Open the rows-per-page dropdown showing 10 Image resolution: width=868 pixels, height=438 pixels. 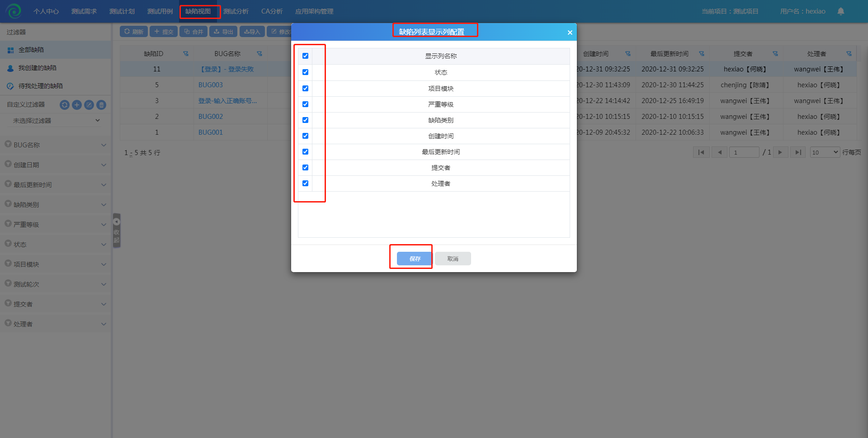tap(825, 152)
